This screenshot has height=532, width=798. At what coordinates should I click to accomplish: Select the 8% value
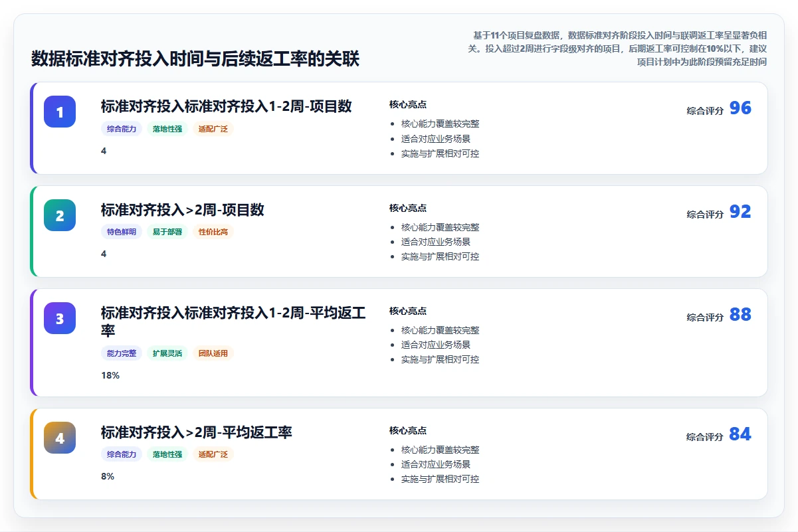pyautogui.click(x=108, y=476)
